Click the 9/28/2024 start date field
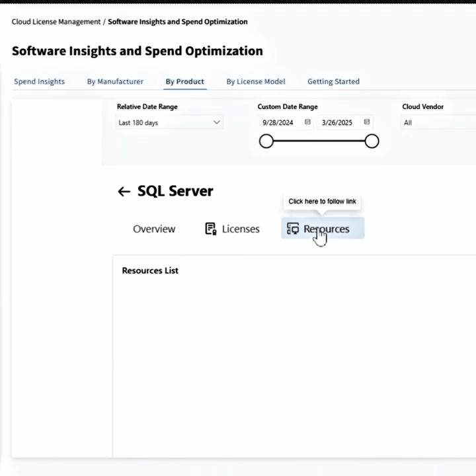 [x=278, y=122]
